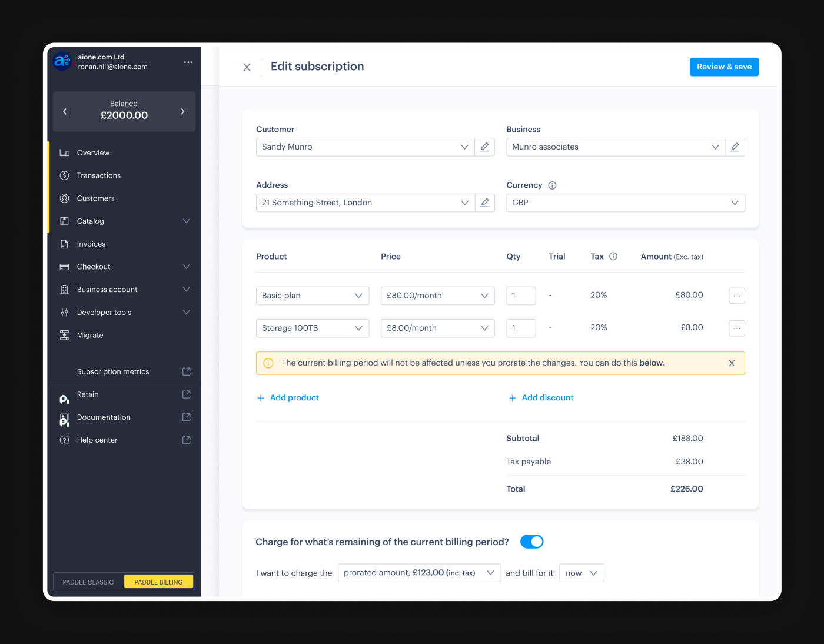The width and height of the screenshot is (824, 644).
Task: Click the Review & save button
Action: [724, 67]
